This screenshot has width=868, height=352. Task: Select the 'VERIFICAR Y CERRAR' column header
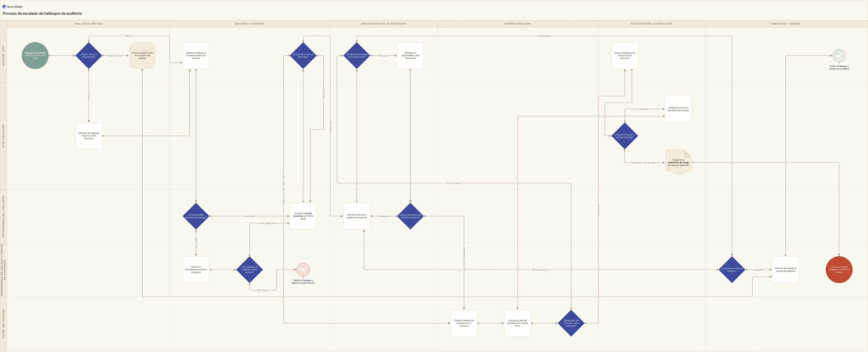(x=785, y=24)
